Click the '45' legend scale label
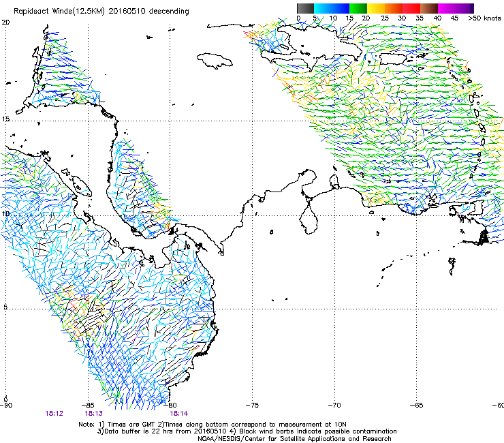The width and height of the screenshot is (504, 443). (x=454, y=18)
